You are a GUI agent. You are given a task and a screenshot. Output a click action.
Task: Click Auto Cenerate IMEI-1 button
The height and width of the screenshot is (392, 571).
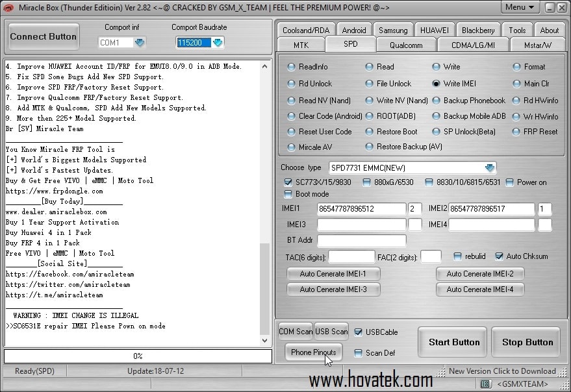tap(333, 274)
